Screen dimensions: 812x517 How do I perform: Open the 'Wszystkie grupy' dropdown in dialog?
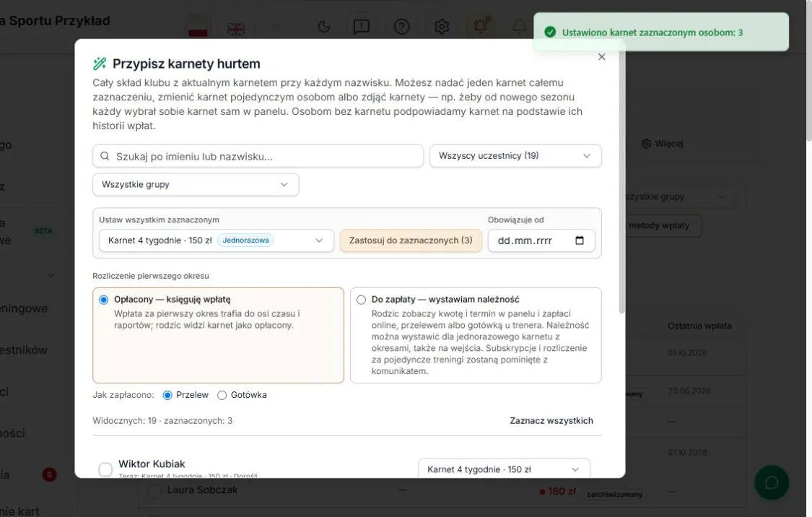[195, 184]
